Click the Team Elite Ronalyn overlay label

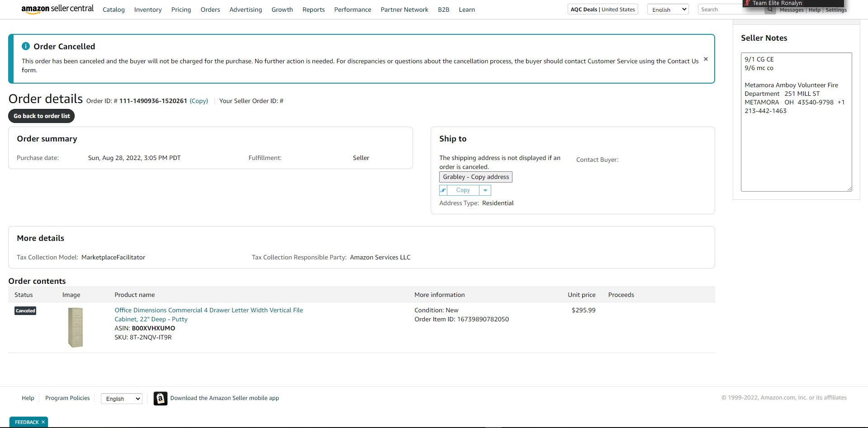[777, 3]
